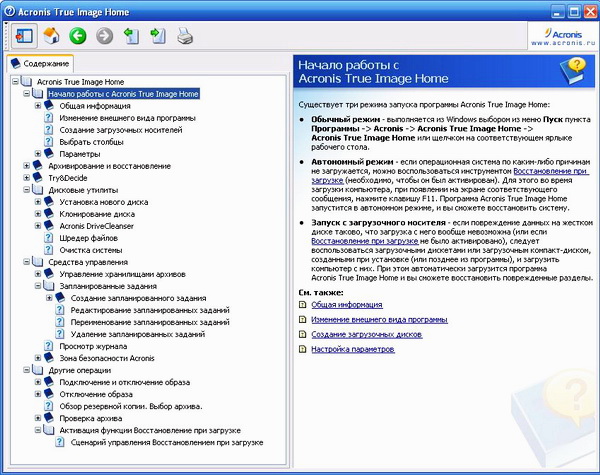Open next topic page icon
Image resolution: width=600 pixels, height=475 pixels.
(158, 36)
